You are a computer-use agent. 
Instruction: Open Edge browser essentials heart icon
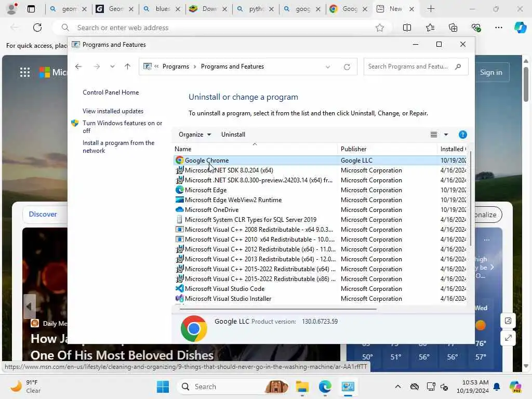click(476, 28)
